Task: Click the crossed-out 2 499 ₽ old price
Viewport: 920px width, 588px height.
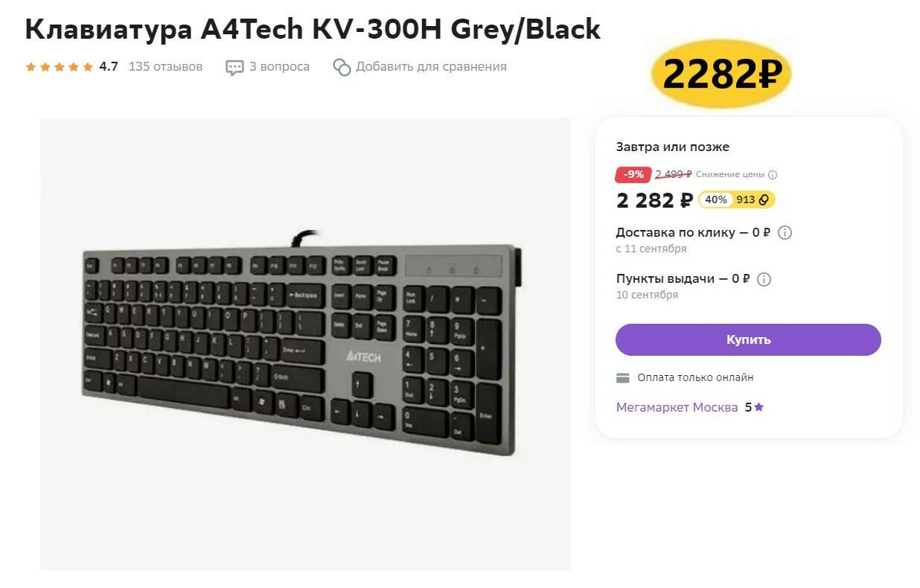Action: coord(673,174)
